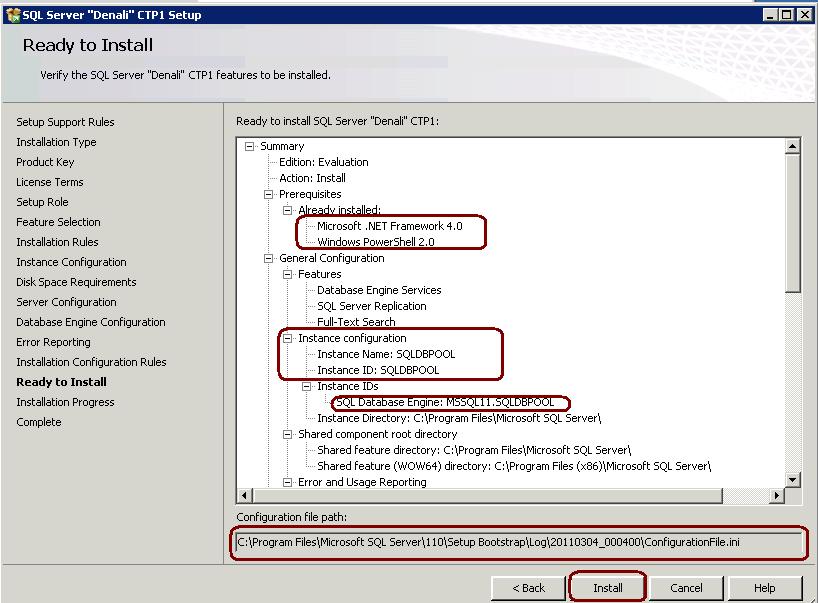Select Microsoft .NET Framework 4.0 entry
Screen dimensions: 818x603
(x=389, y=226)
